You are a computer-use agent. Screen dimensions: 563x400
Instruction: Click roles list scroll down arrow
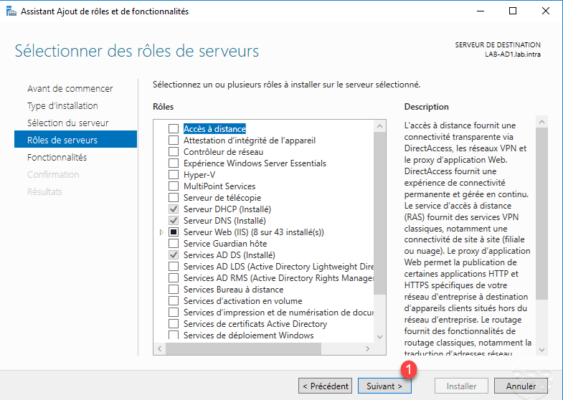pyautogui.click(x=380, y=337)
